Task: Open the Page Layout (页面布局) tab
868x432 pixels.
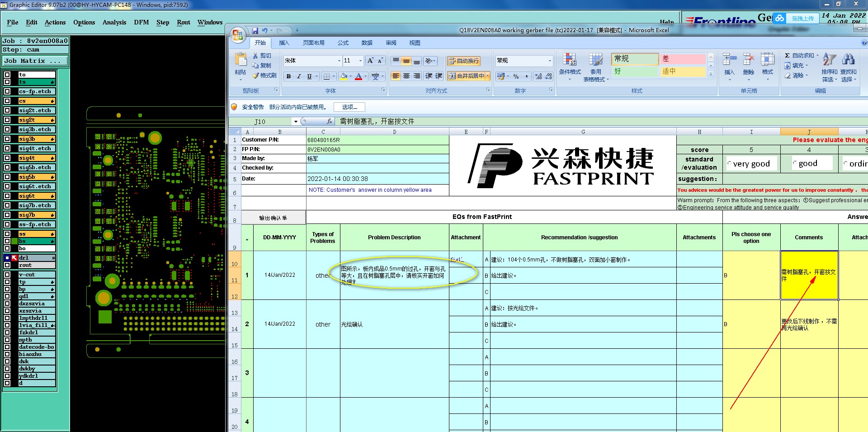Action: [314, 43]
